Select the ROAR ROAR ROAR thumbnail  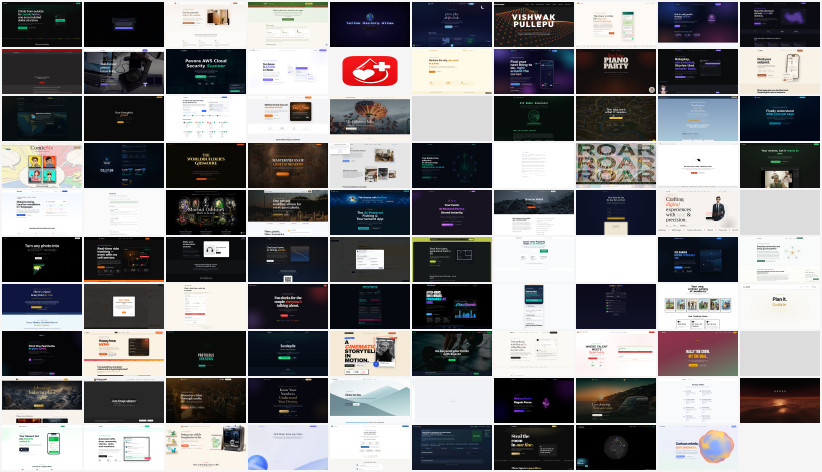coord(615,165)
